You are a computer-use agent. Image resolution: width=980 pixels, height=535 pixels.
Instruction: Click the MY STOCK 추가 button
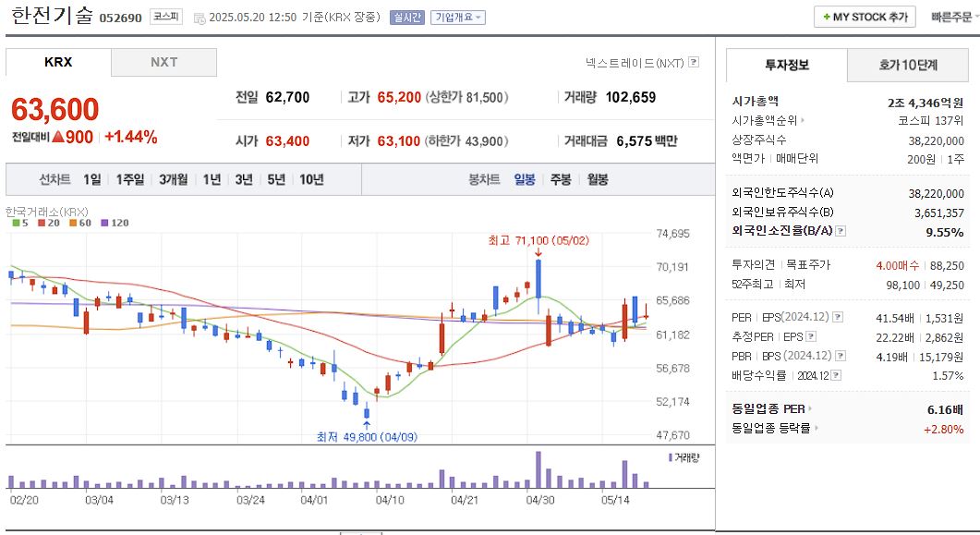864,17
